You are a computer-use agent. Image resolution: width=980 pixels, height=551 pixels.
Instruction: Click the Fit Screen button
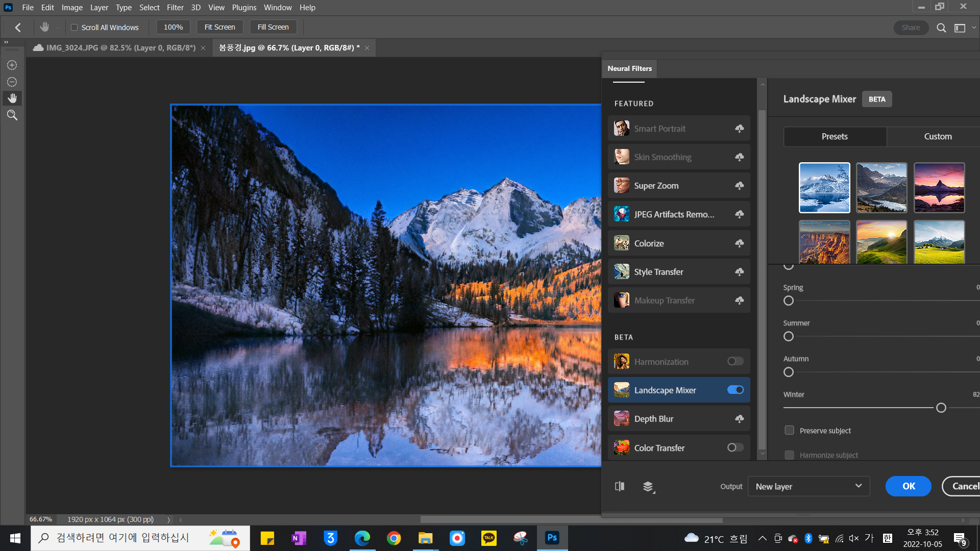[x=219, y=27]
